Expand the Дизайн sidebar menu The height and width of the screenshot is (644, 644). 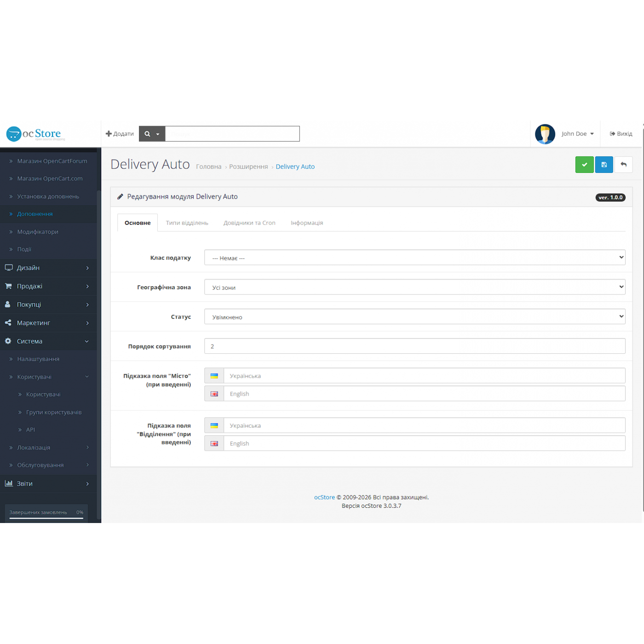[48, 268]
